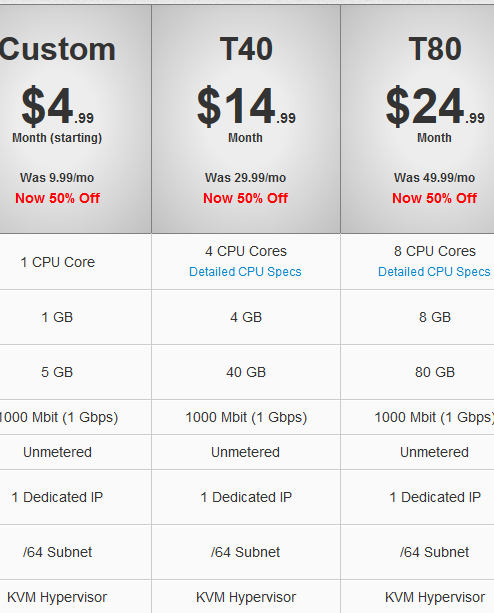Click T40 KVM Hypervisor cell

coord(246,597)
